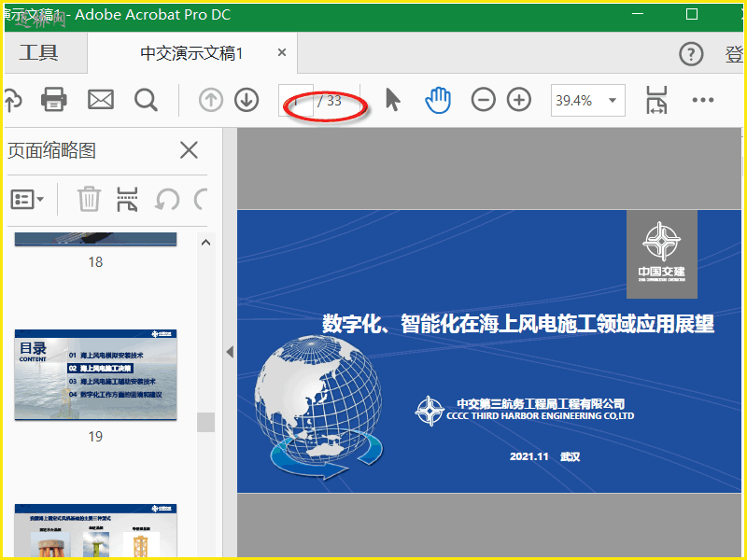This screenshot has height=560, width=747.
Task: Collapse the navigation pane arrow
Action: (x=230, y=352)
